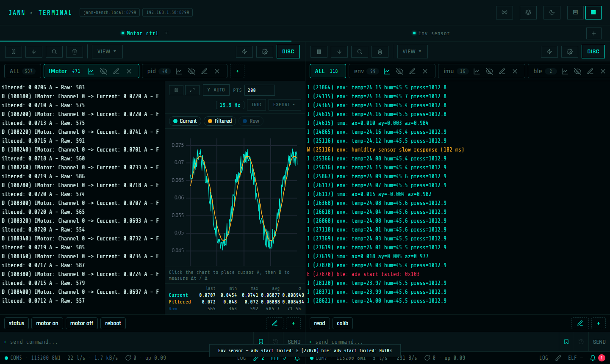
Task: Open the chart EXPORT dropdown
Action: pyautogui.click(x=285, y=105)
